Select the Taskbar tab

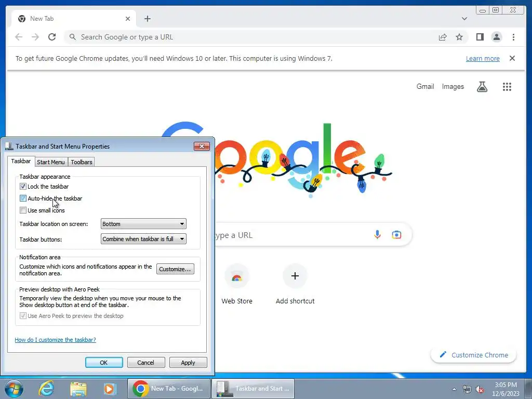coord(21,161)
